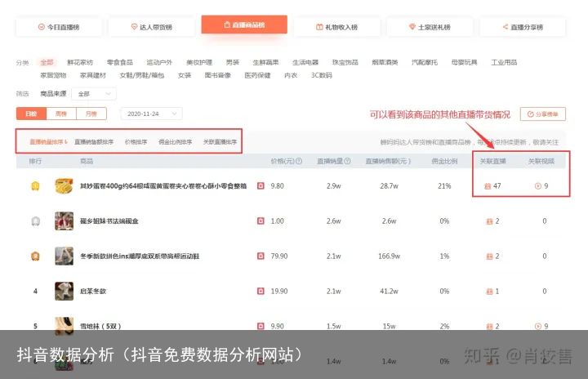Filter category by 3C数码
The image size is (588, 379).
(322, 75)
